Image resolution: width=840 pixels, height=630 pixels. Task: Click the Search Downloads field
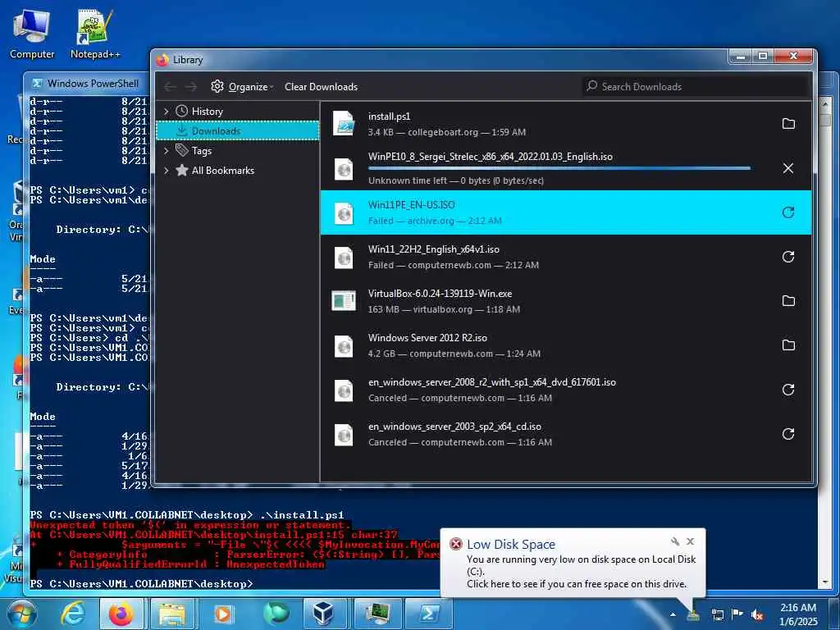(x=695, y=86)
